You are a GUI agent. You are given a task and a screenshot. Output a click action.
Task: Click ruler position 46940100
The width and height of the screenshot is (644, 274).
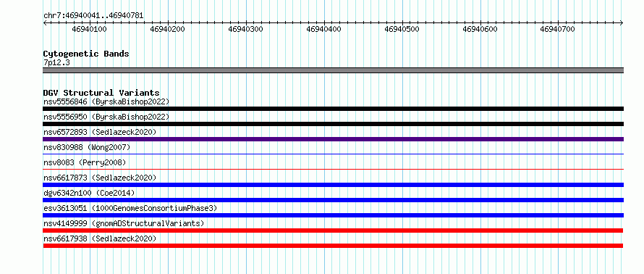point(89,29)
